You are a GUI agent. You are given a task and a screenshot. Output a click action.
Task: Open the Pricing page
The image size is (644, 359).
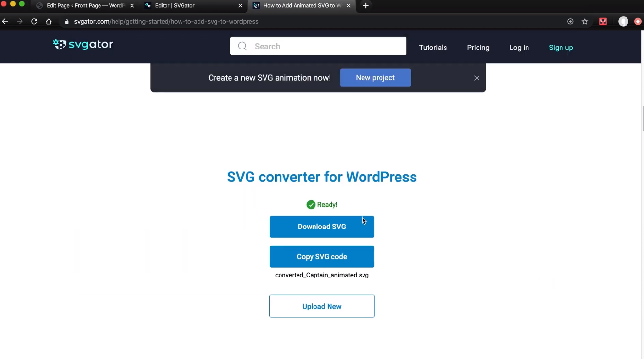tap(478, 48)
